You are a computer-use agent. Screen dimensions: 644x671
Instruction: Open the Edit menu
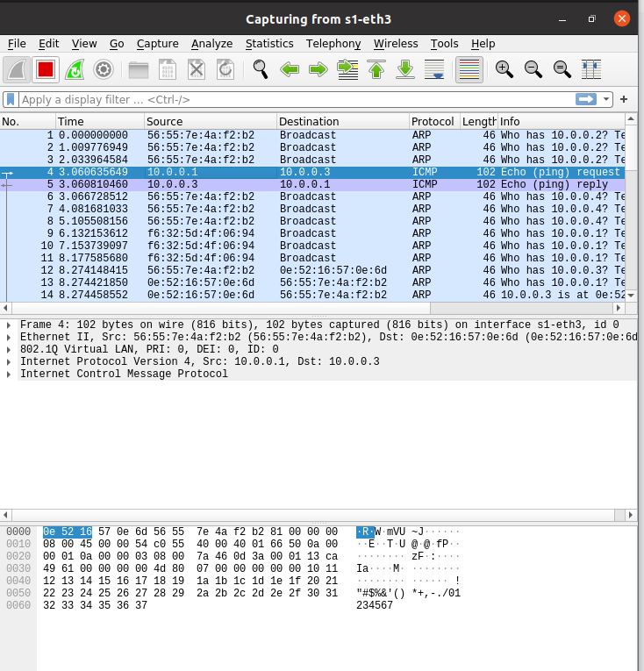(x=49, y=44)
